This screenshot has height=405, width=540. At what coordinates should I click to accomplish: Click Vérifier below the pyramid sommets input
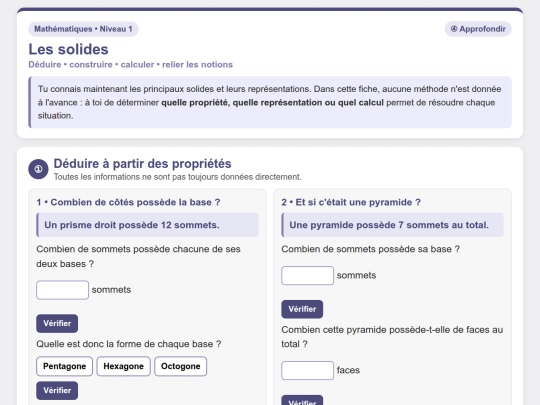pos(302,309)
